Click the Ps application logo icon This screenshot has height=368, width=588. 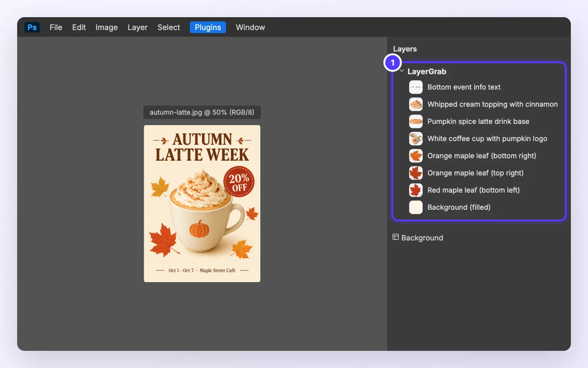tap(32, 27)
